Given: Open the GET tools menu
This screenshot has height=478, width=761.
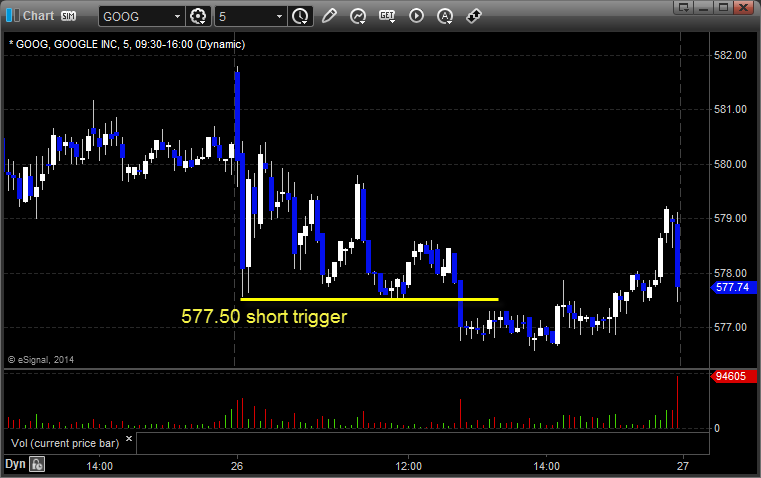Looking at the screenshot, I should [387, 16].
